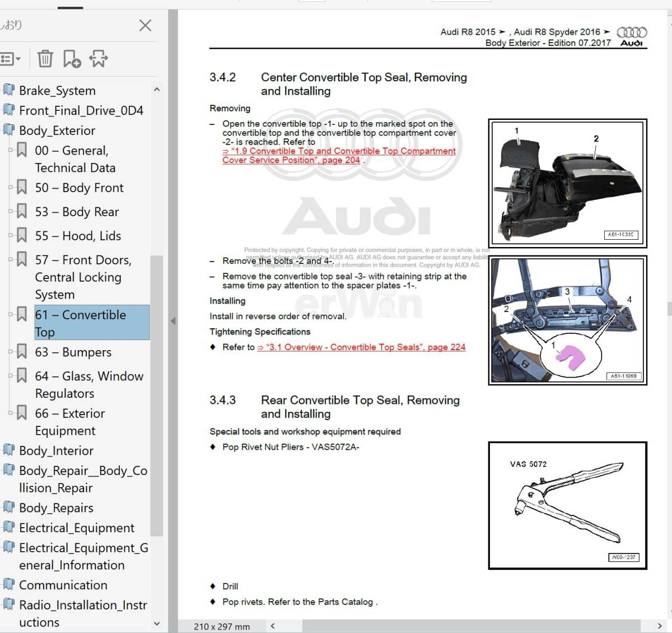Click the seal bolts figure A61-11069
The width and height of the screenshot is (672, 633).
tap(567, 320)
